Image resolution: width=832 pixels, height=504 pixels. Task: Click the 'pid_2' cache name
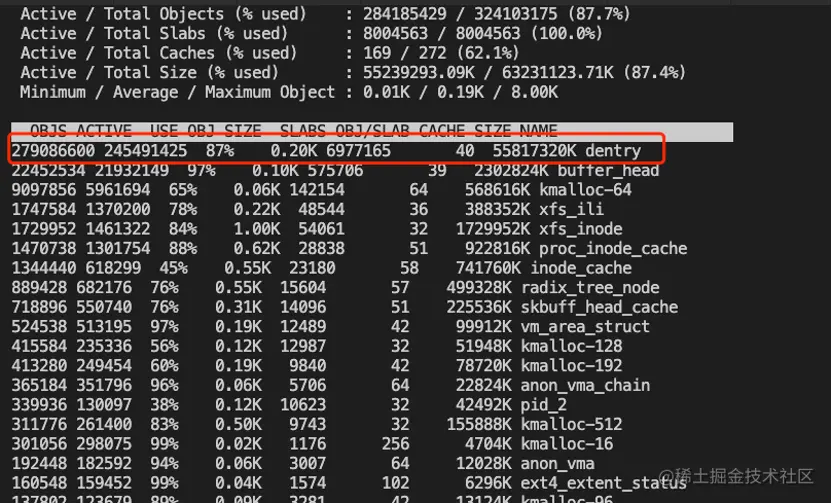coord(544,405)
